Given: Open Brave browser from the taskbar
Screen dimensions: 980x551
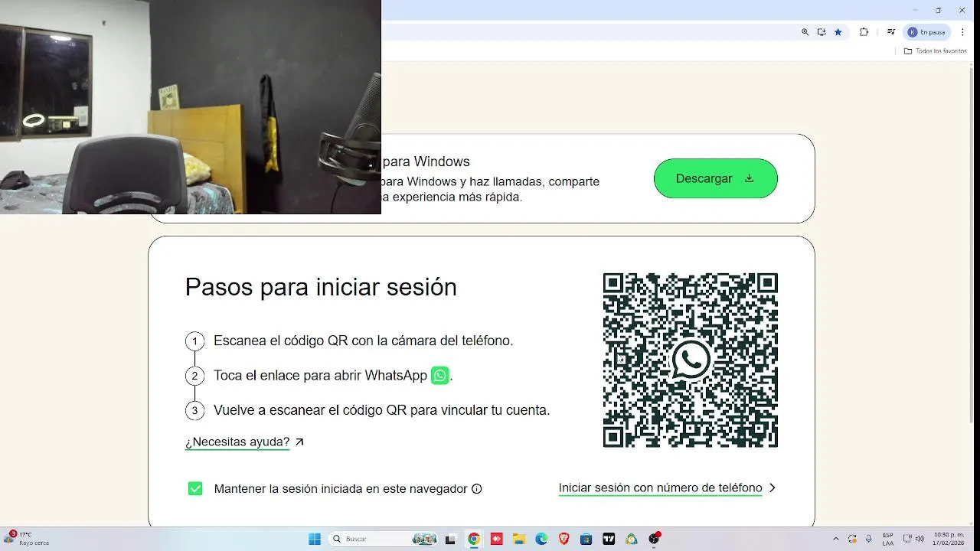Looking at the screenshot, I should (x=563, y=539).
